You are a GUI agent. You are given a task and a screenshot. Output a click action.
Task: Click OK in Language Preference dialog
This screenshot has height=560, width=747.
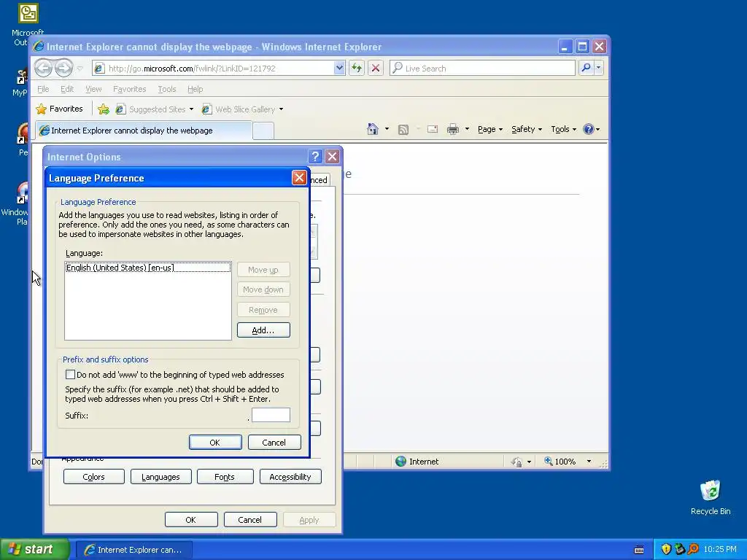215,443
